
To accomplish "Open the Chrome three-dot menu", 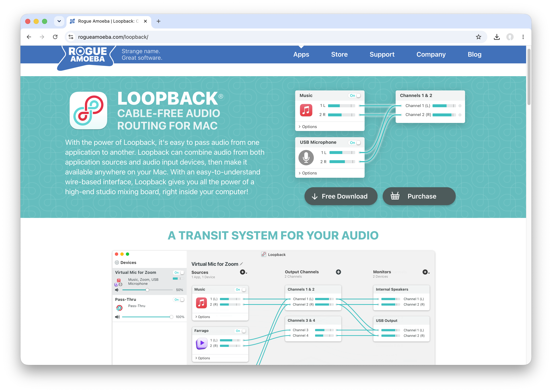I will (x=523, y=37).
